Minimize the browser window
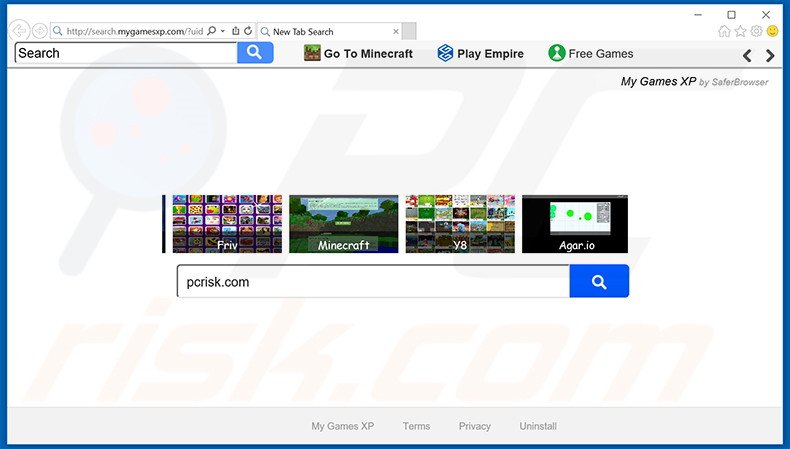The width and height of the screenshot is (790, 449). tap(698, 15)
